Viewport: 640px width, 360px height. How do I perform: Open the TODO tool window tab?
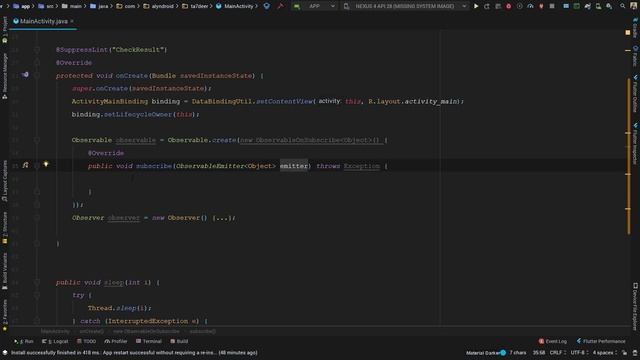[x=87, y=341]
